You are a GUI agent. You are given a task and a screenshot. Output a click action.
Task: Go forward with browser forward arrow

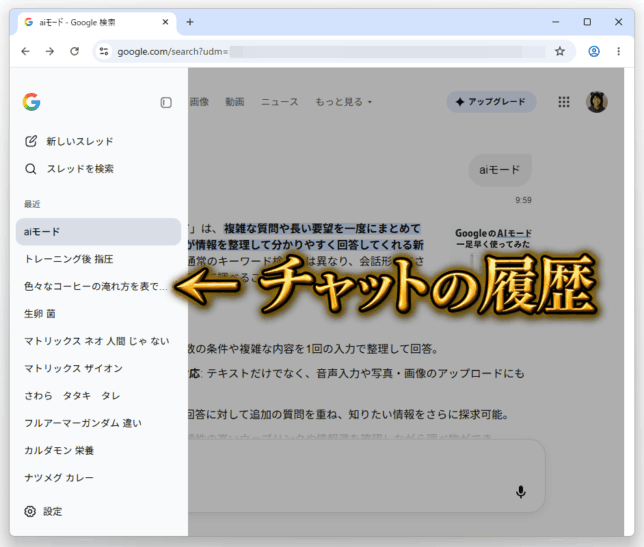pos(50,51)
